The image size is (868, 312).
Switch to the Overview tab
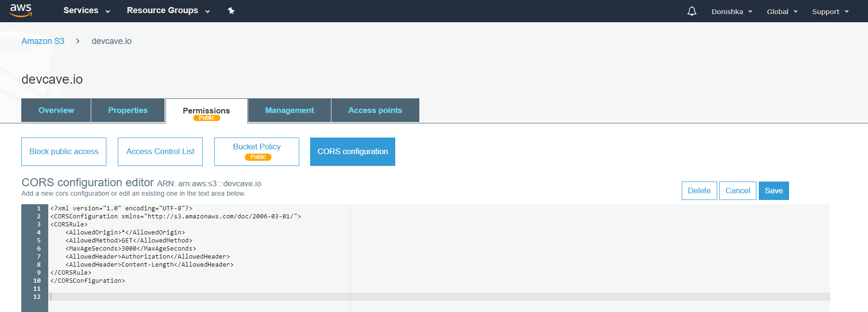56,110
